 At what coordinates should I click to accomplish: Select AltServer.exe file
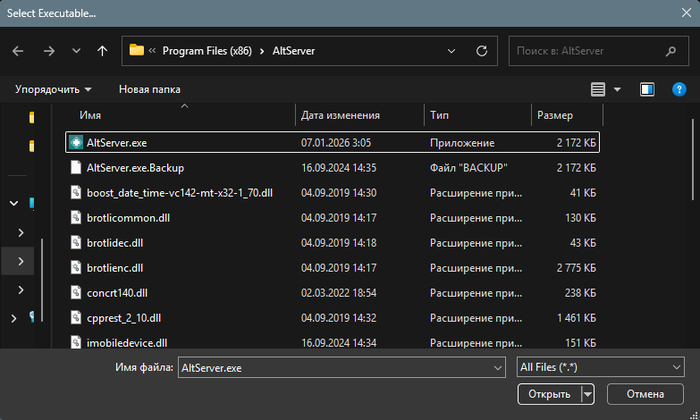coord(332,142)
